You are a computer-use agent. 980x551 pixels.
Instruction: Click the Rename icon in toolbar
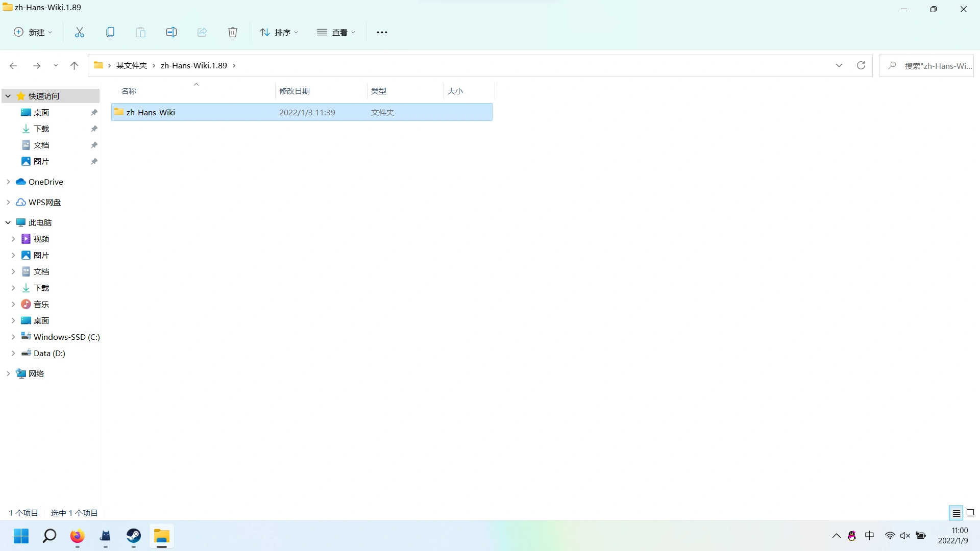[171, 32]
